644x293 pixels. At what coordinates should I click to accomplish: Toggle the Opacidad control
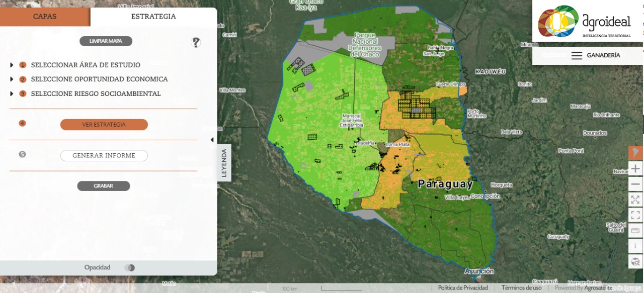pyautogui.click(x=130, y=268)
